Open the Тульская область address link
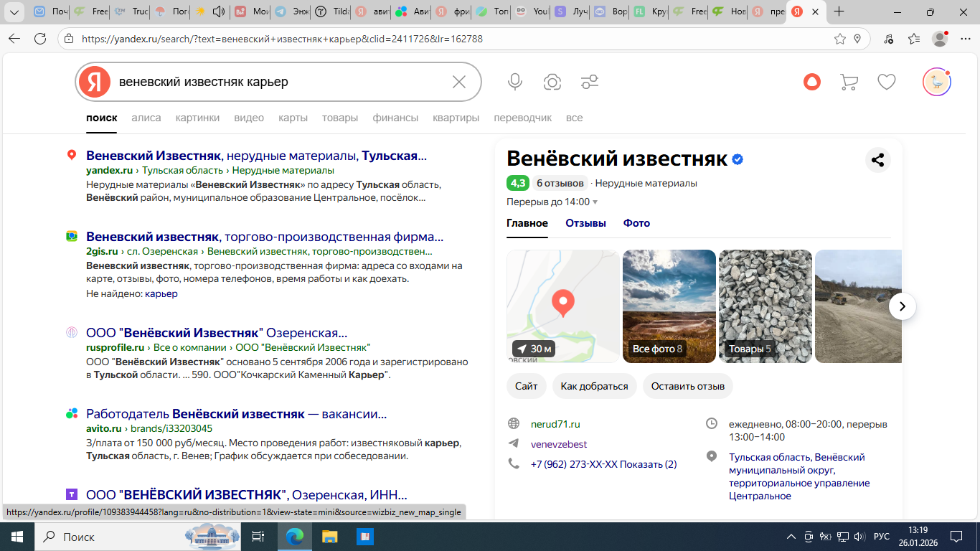The width and height of the screenshot is (980, 551). tap(799, 476)
